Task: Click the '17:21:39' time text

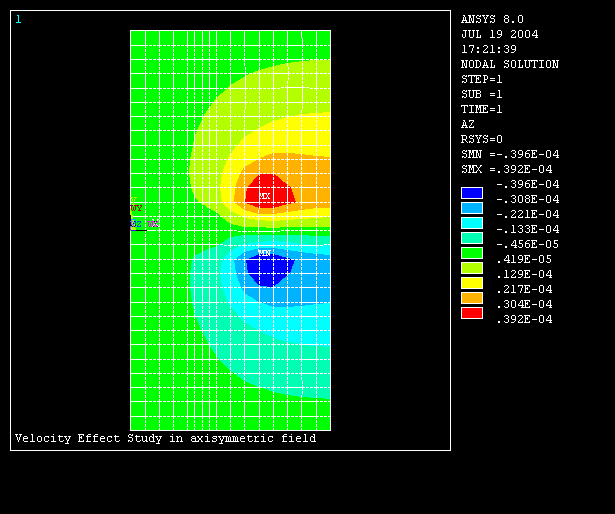Action: tap(489, 49)
